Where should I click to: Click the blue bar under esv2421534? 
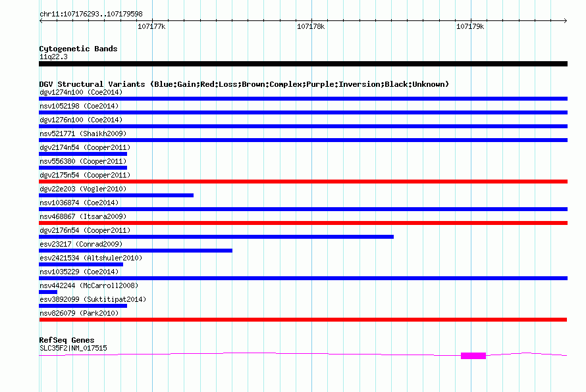click(81, 264)
